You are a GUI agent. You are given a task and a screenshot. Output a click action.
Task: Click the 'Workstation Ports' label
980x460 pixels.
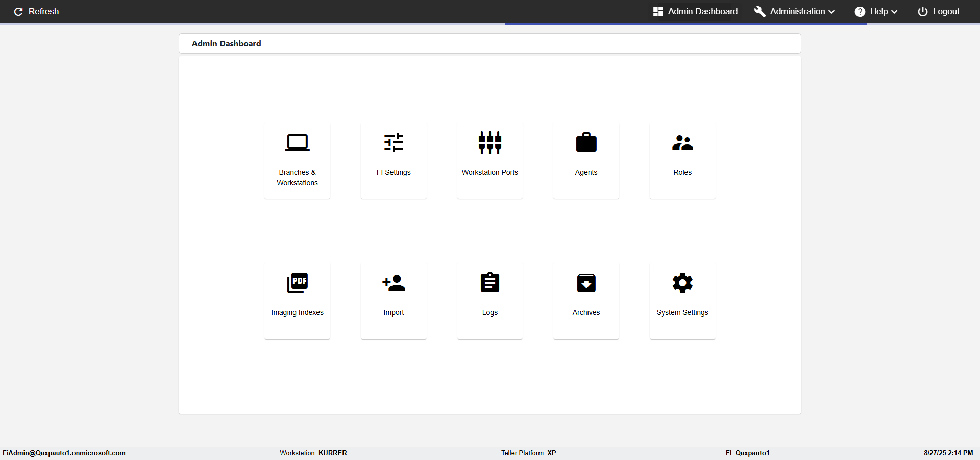490,172
